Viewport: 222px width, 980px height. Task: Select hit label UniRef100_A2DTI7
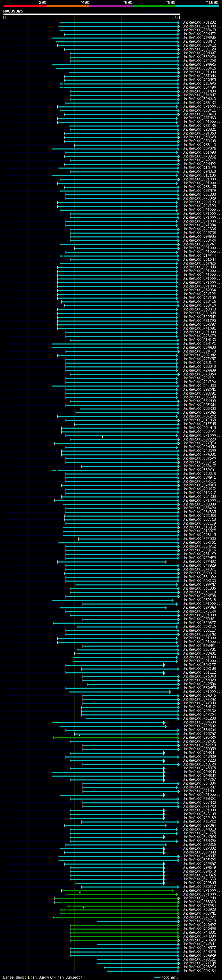[x=199, y=886]
